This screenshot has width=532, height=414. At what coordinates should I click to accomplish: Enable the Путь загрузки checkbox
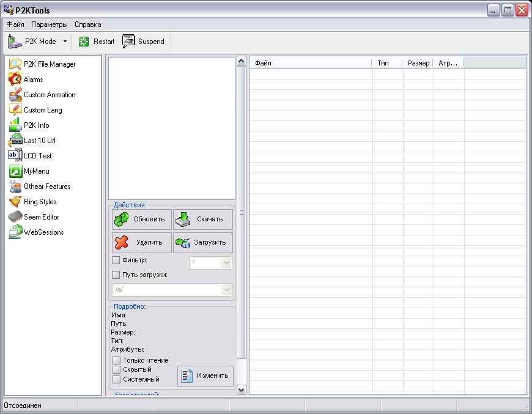(116, 275)
